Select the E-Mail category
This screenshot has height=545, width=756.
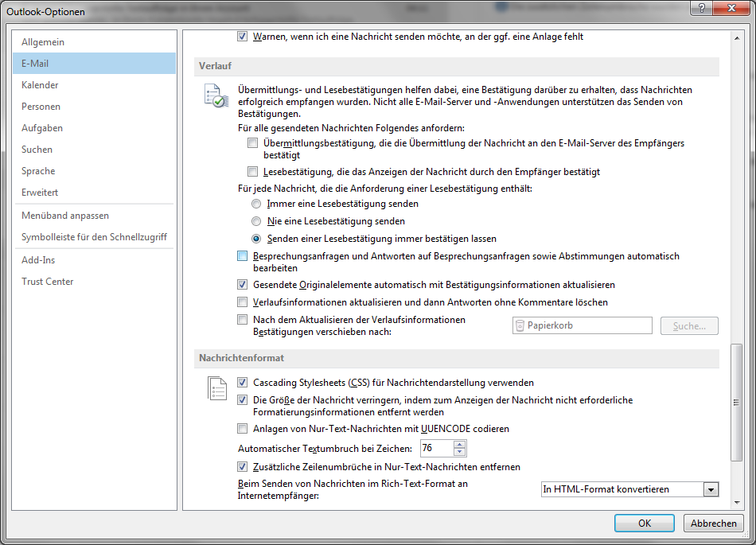(x=95, y=64)
